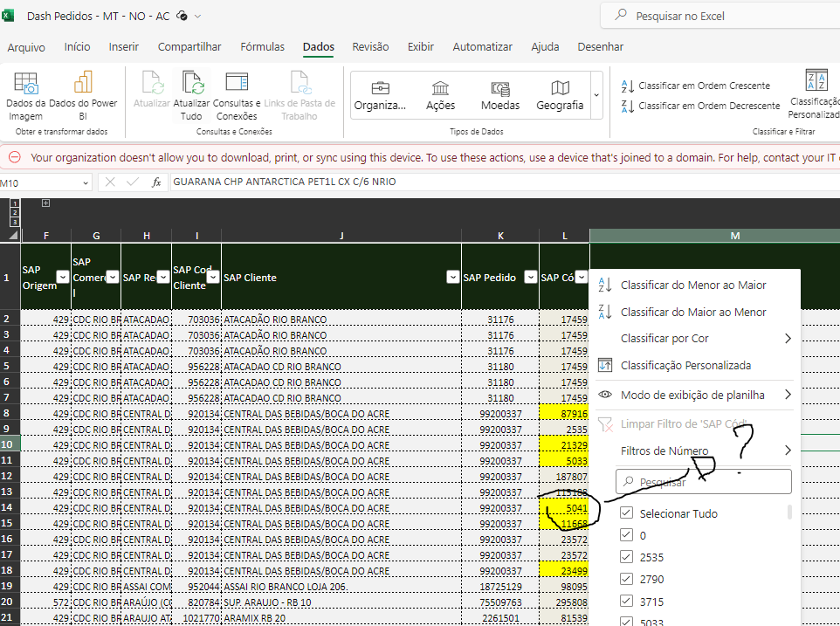The height and width of the screenshot is (626, 840).
Task: Open SAP Comercial filter dropdown
Action: (x=113, y=277)
